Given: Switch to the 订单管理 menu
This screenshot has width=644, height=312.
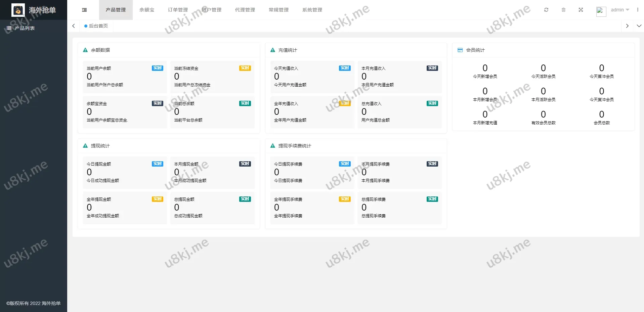Looking at the screenshot, I should 178,10.
